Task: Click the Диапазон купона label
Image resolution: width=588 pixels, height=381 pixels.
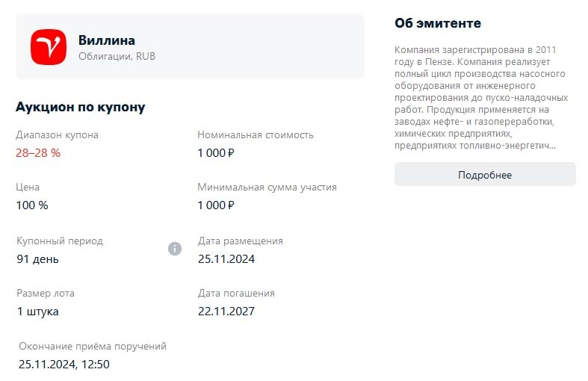Action: (57, 135)
